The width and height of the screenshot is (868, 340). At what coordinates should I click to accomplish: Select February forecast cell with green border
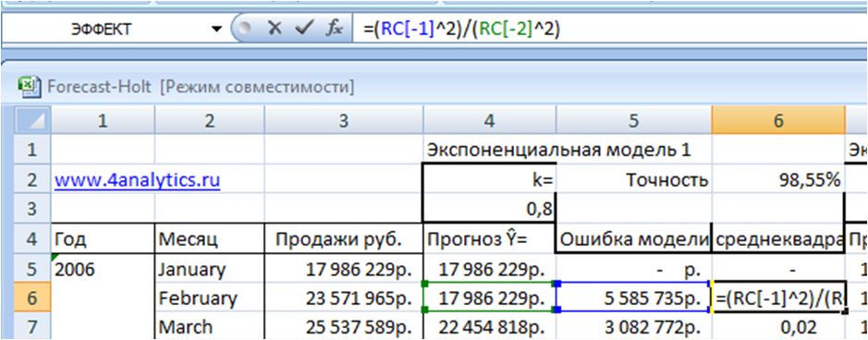[x=489, y=298]
